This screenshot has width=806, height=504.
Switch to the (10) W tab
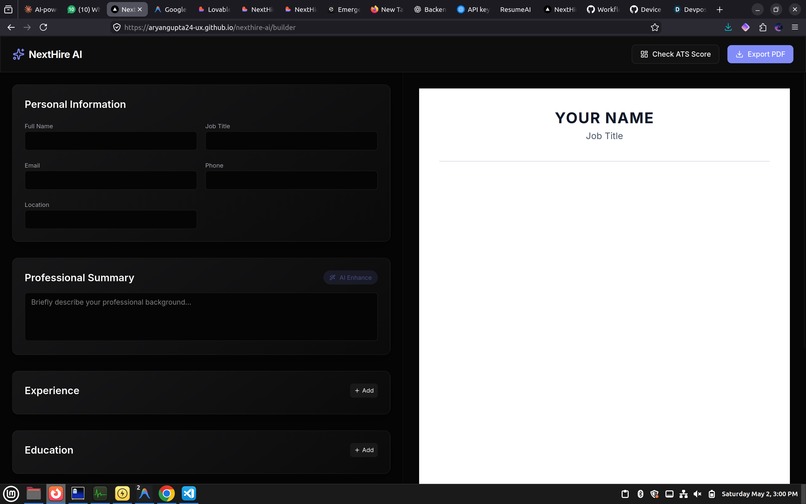point(83,9)
